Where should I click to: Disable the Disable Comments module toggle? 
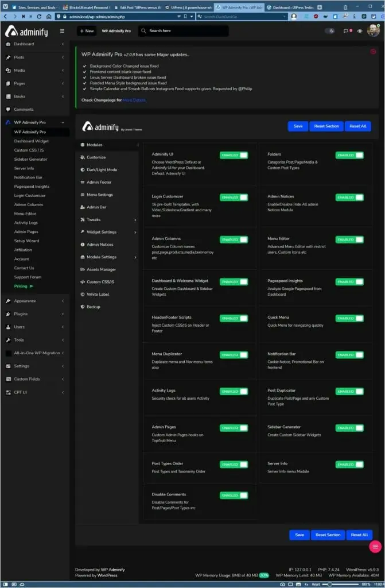point(234,496)
